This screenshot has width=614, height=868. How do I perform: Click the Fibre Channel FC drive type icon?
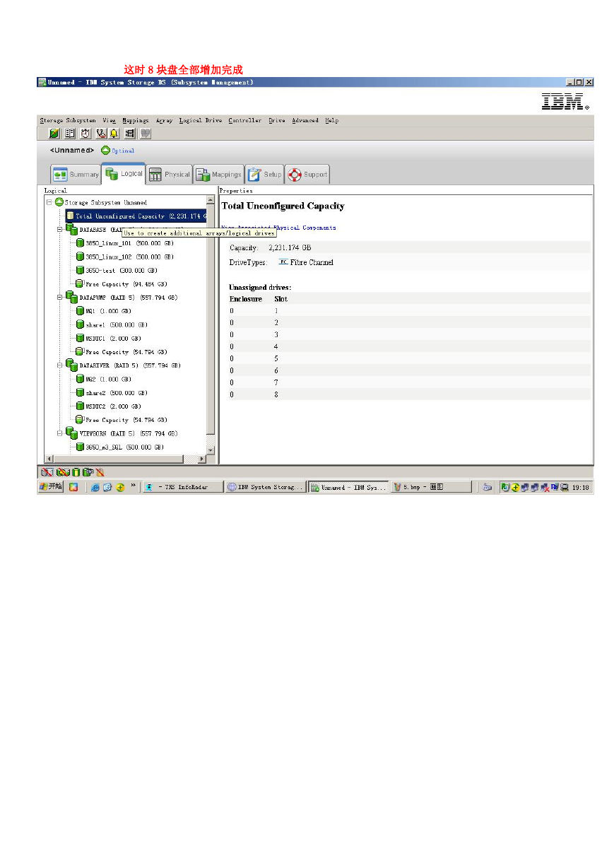pyautogui.click(x=283, y=262)
